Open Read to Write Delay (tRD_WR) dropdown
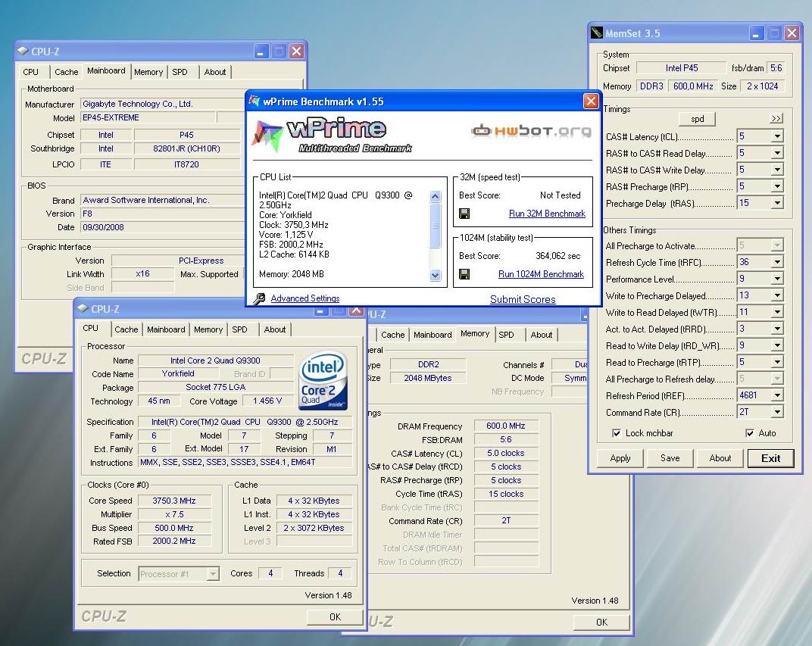 click(x=777, y=345)
